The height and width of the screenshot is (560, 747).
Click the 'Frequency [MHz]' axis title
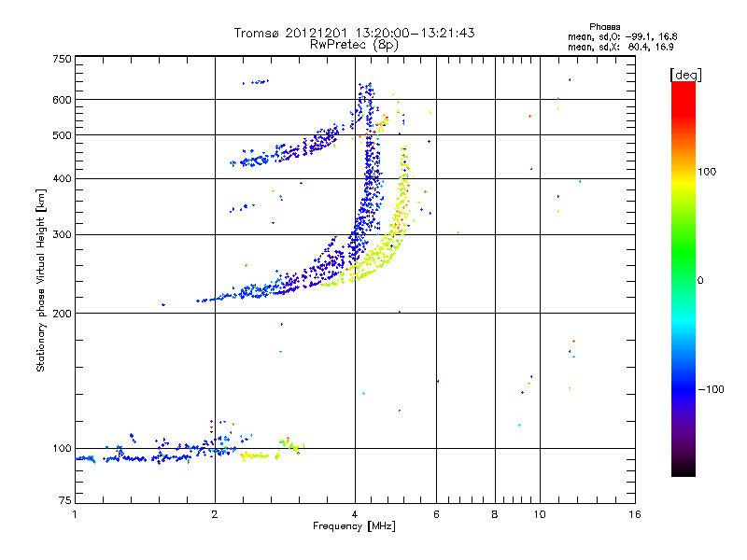pyautogui.click(x=354, y=526)
